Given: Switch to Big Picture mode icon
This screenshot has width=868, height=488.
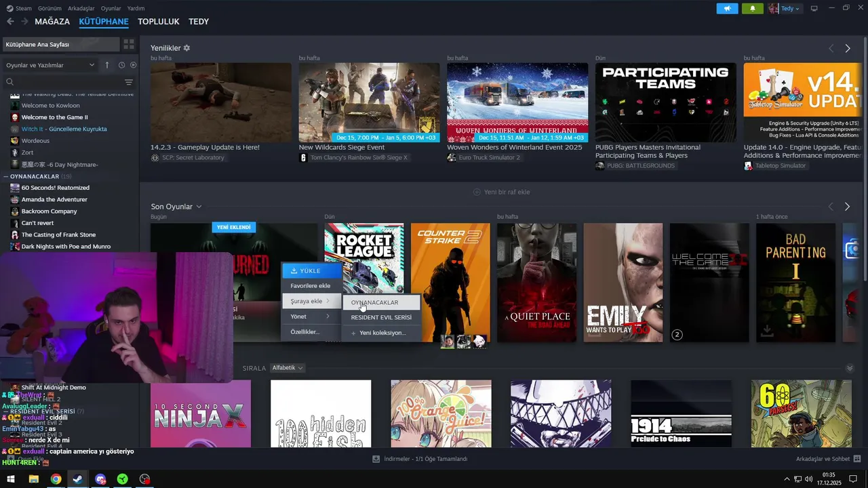Looking at the screenshot, I should [814, 9].
